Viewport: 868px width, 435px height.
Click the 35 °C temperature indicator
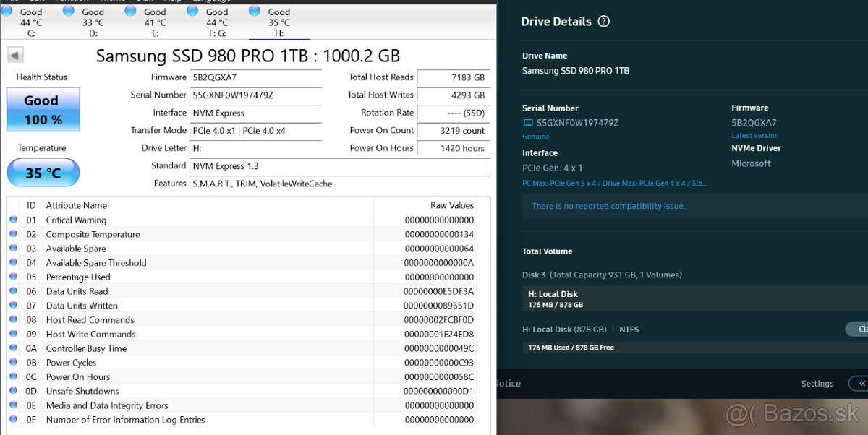(x=43, y=173)
